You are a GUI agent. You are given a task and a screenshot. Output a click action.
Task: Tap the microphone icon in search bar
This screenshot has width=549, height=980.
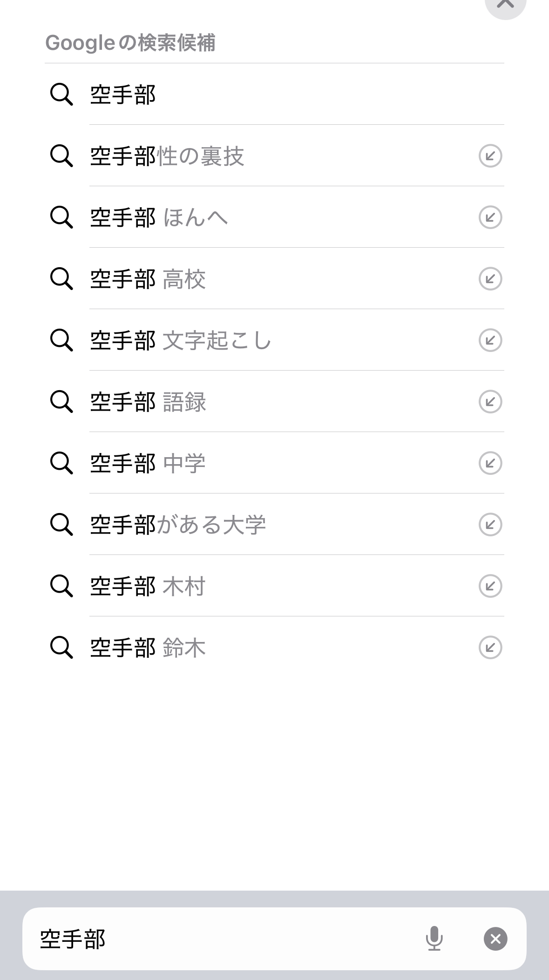pos(434,938)
